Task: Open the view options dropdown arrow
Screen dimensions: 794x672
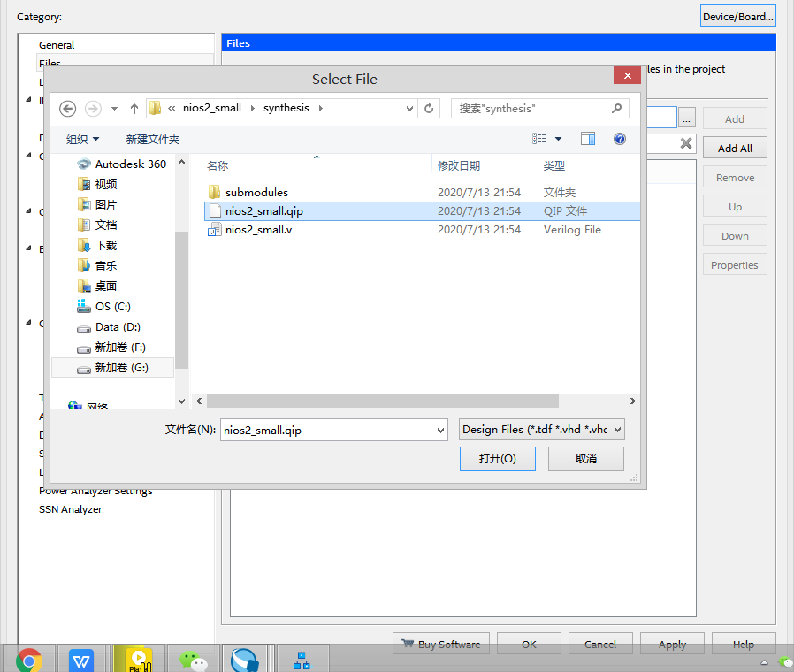Action: 558,139
